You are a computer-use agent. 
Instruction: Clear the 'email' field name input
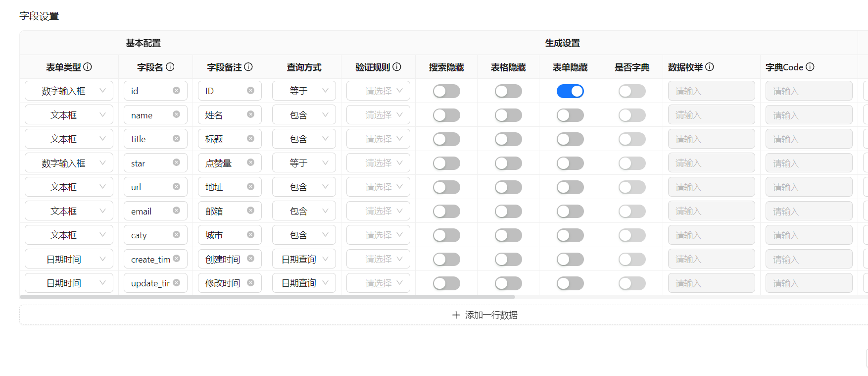click(x=176, y=211)
